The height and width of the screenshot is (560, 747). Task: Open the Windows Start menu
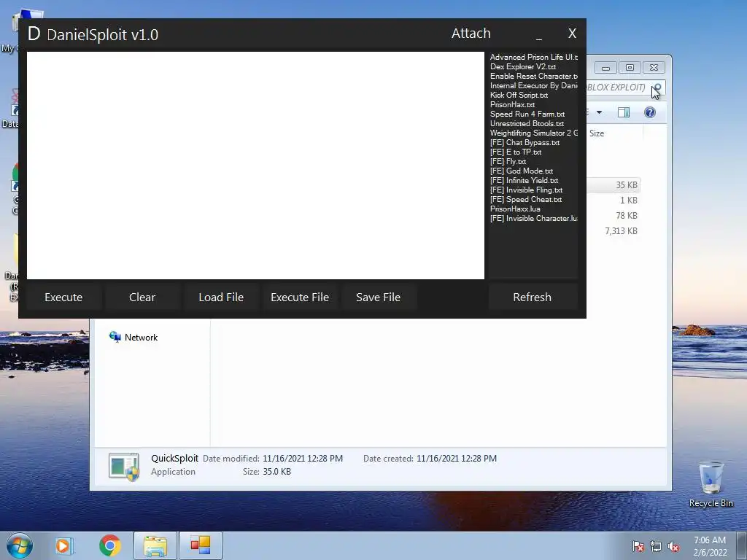point(20,545)
